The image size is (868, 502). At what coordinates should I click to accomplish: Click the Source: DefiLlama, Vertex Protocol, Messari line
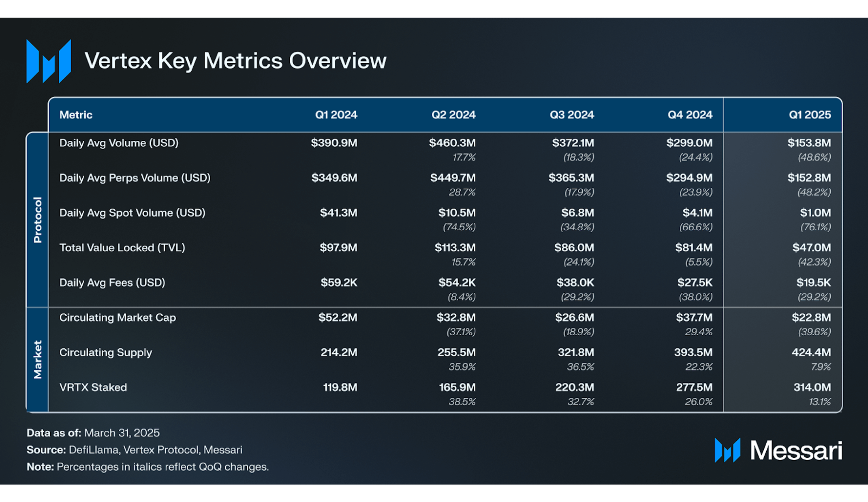click(x=135, y=450)
